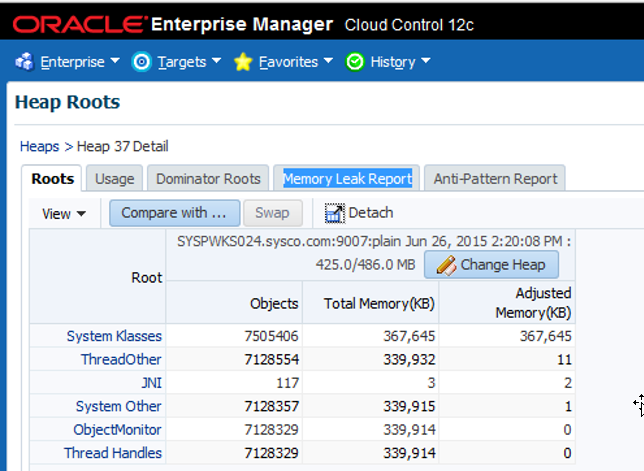
Task: Click the Compare with ... button
Action: pyautogui.click(x=175, y=213)
